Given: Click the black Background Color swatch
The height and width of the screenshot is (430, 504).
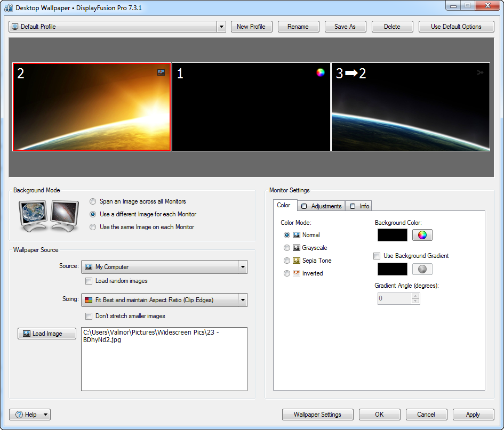Looking at the screenshot, I should pyautogui.click(x=392, y=235).
